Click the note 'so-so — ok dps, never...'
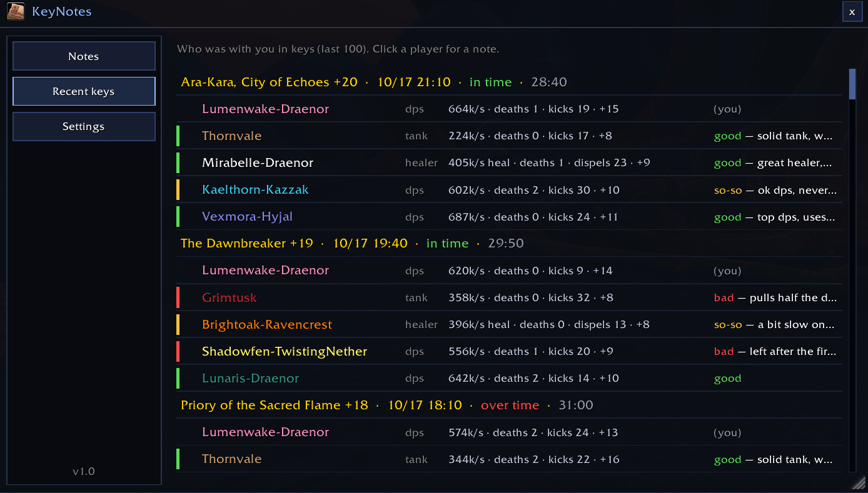Viewport: 868px width, 493px height. click(775, 190)
